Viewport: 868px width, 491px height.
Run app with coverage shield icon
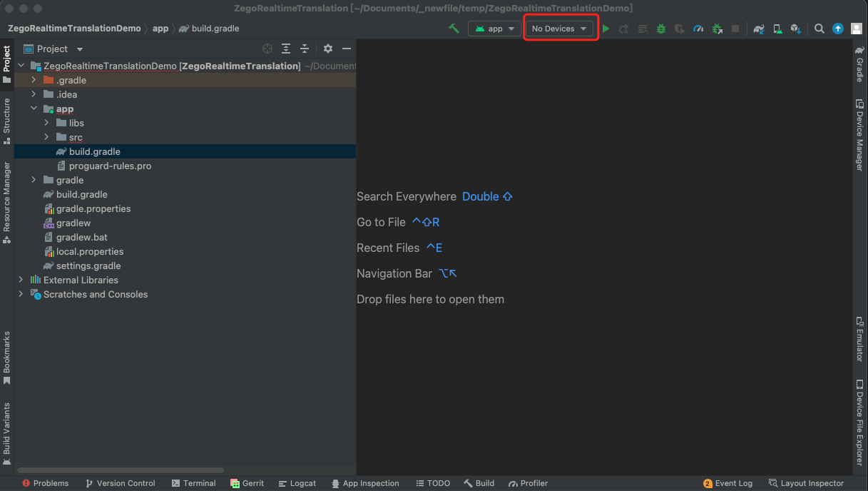(x=680, y=29)
